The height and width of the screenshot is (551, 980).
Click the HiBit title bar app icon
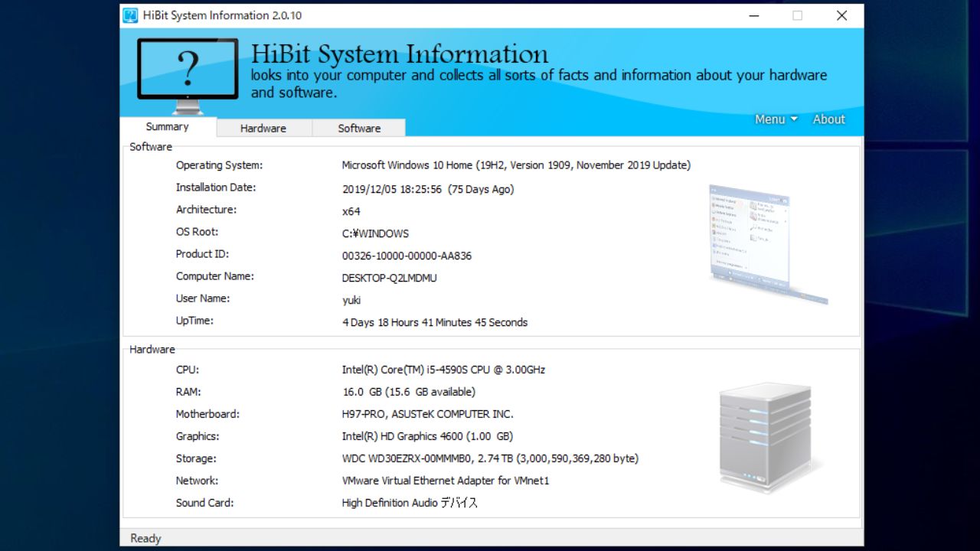tap(130, 15)
